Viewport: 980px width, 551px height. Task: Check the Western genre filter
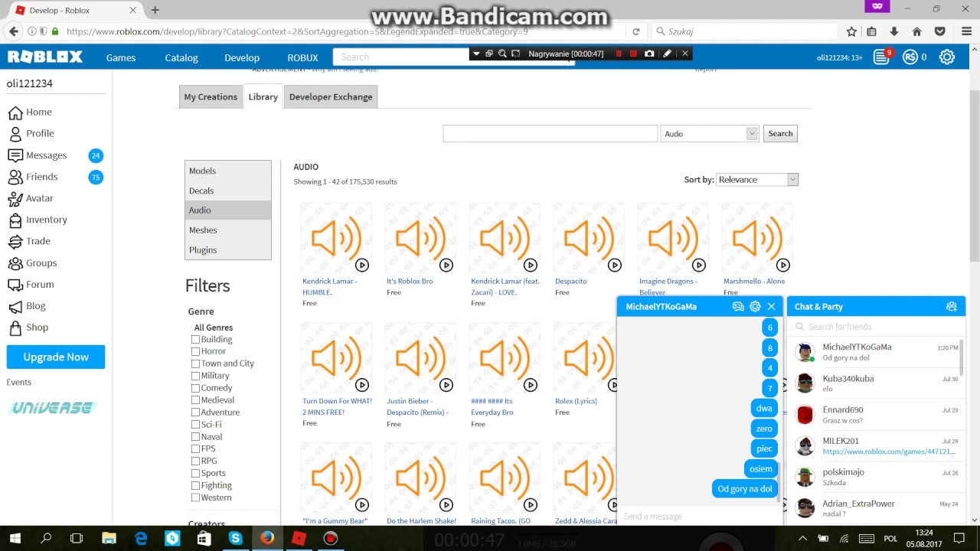(x=195, y=497)
